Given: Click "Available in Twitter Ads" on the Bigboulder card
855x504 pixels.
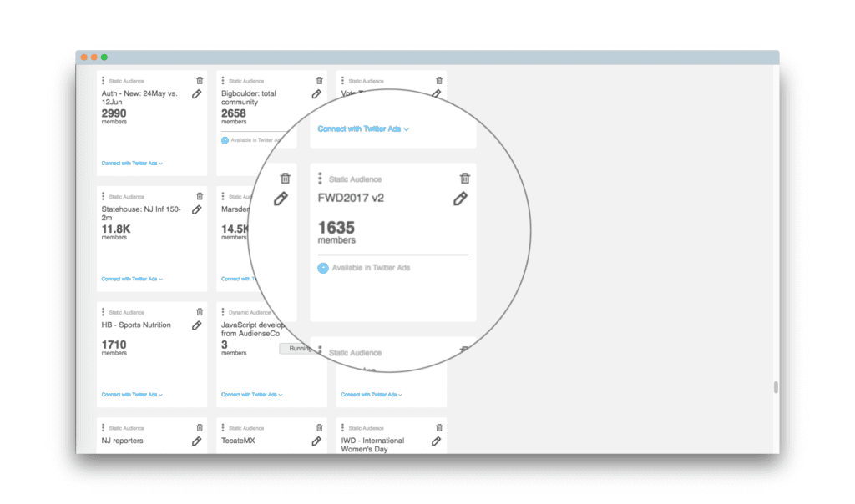Looking at the screenshot, I should [255, 140].
